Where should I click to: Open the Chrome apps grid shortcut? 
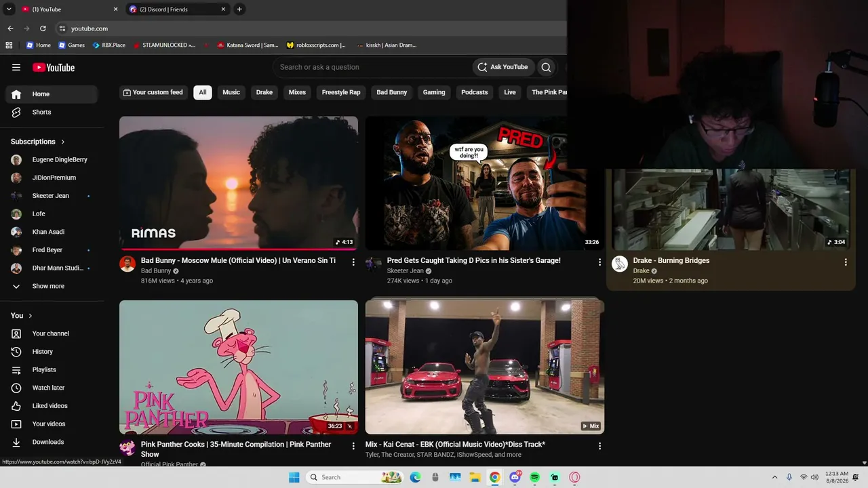(9, 45)
